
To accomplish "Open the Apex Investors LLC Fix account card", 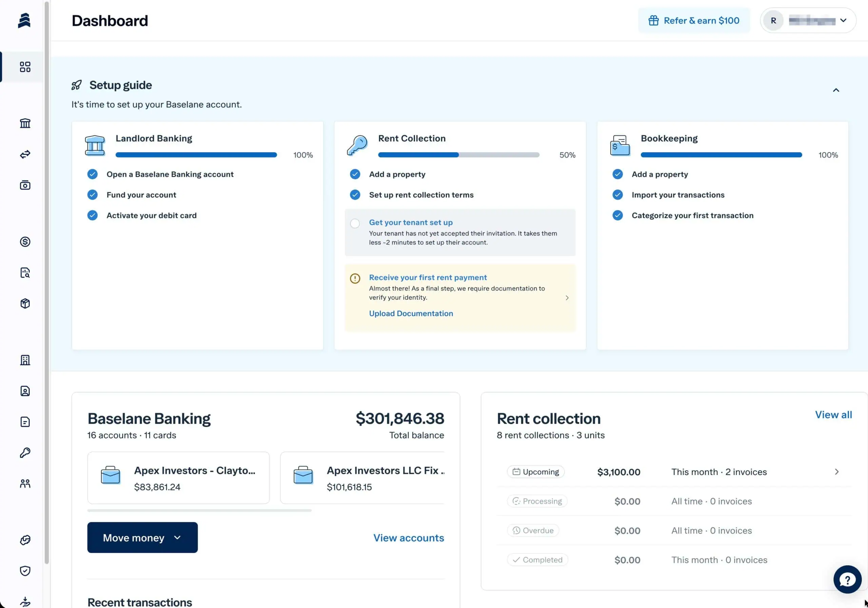I will pyautogui.click(x=362, y=478).
